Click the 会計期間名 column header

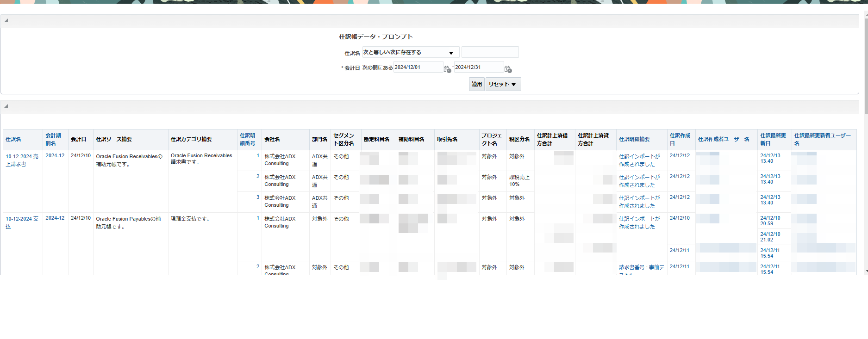(53, 139)
